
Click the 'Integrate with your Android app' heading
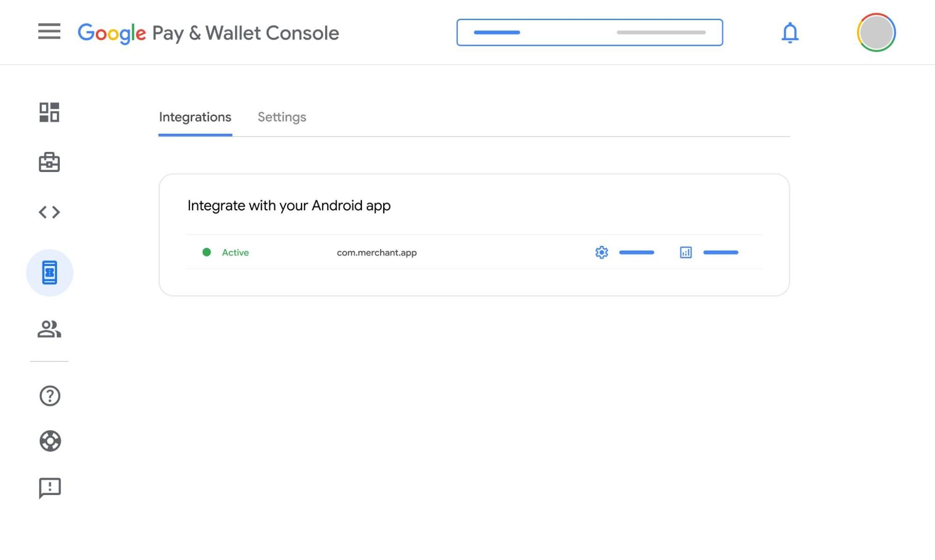point(289,206)
